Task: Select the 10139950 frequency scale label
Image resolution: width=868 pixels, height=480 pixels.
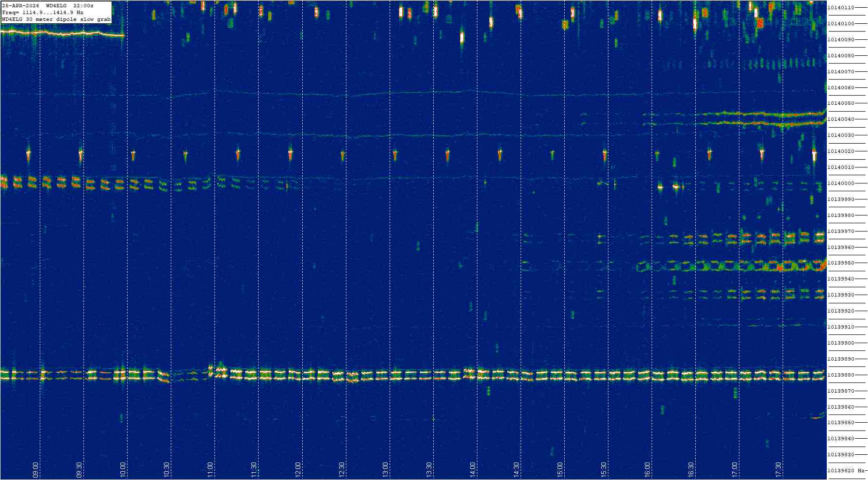Action: [841, 263]
